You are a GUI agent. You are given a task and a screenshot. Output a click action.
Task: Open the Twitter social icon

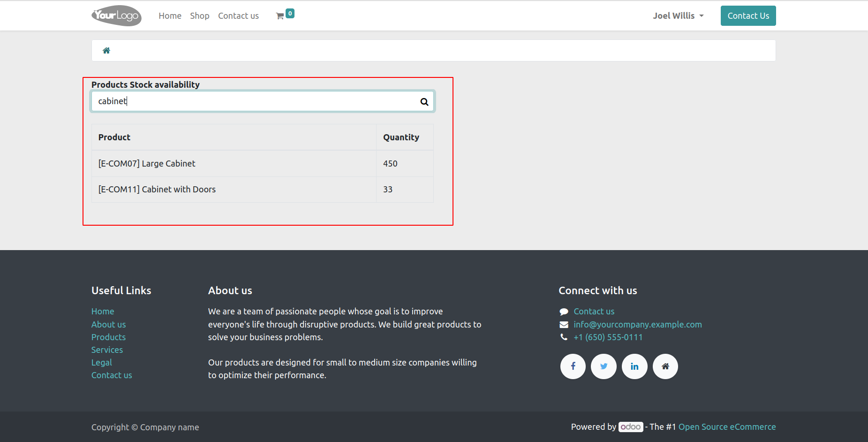click(604, 366)
